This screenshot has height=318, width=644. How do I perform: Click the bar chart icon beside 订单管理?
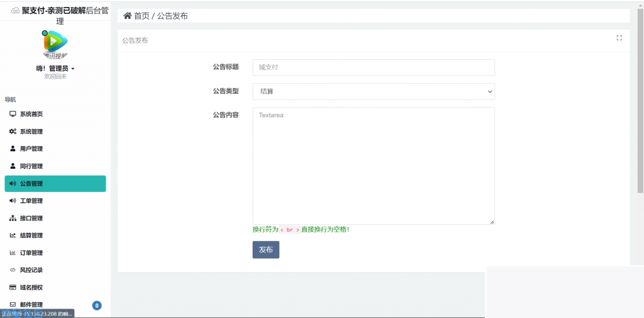13,253
